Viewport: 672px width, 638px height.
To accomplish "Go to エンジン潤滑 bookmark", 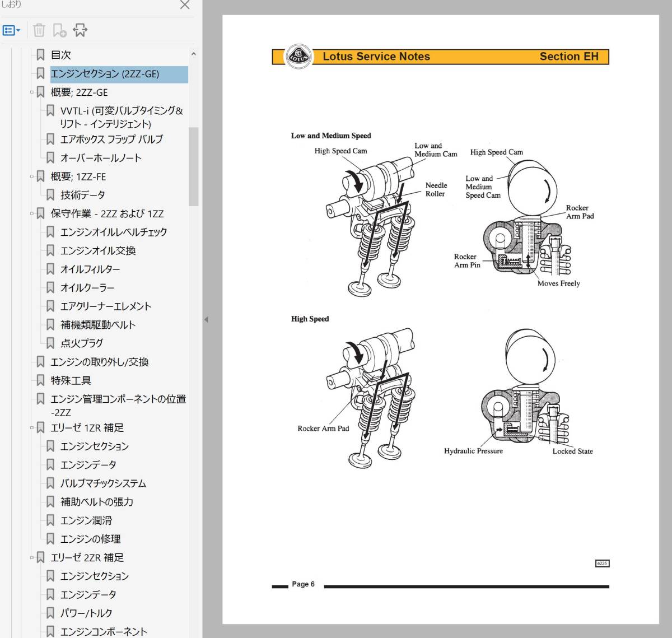I will (86, 520).
